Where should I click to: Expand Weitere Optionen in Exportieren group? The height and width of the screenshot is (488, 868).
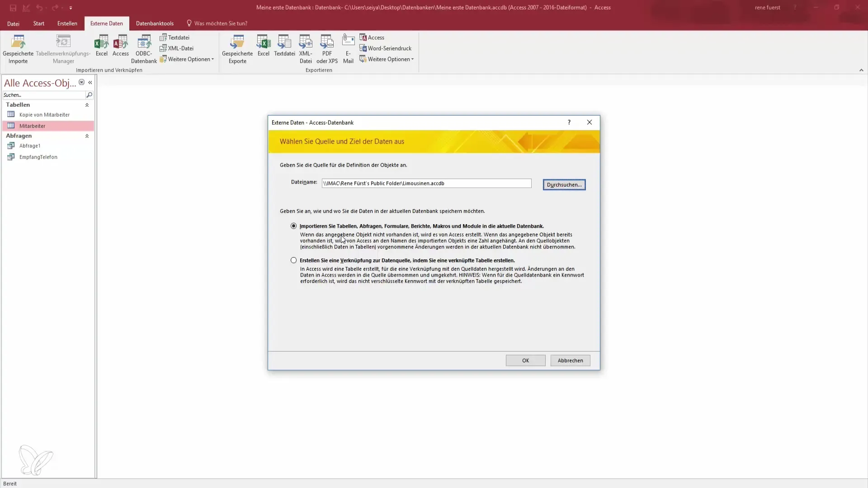387,59
